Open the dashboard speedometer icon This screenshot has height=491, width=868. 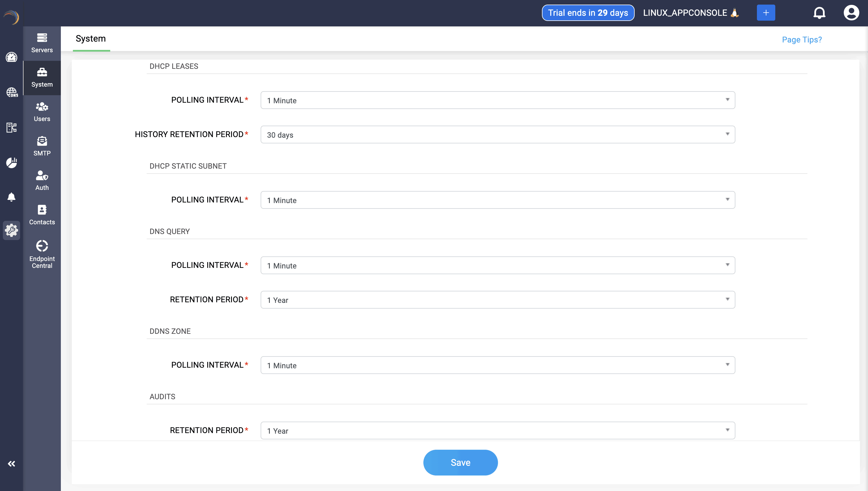click(x=11, y=57)
